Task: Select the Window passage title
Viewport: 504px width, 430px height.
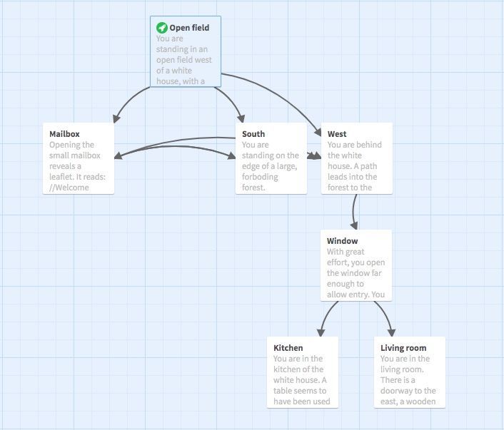Action: [343, 241]
